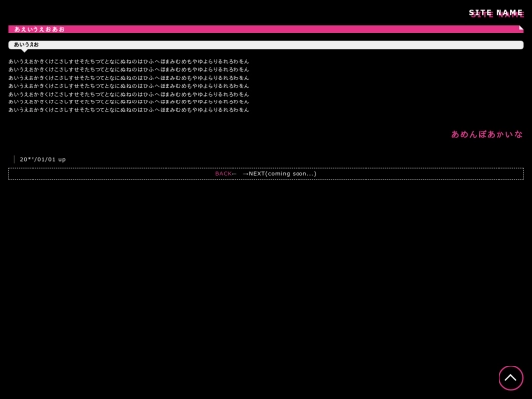This screenshot has width=532, height=399.
Task: Select the pink heading あえいうえおあお
Action: [x=39, y=29]
